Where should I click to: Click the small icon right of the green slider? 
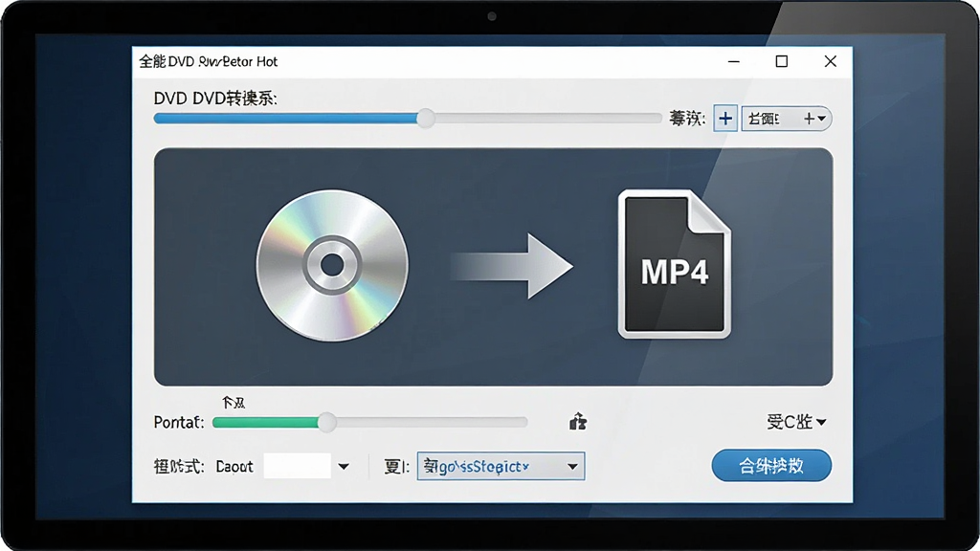coord(577,422)
